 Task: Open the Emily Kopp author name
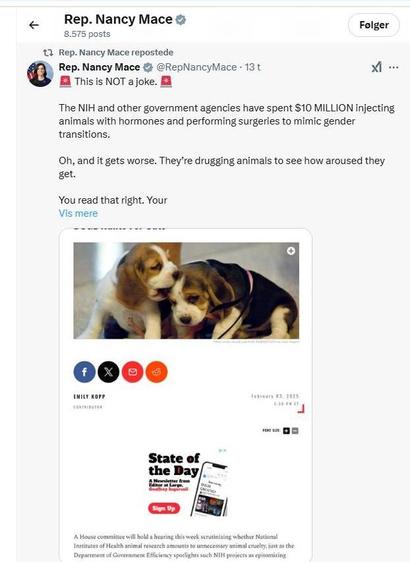89,396
